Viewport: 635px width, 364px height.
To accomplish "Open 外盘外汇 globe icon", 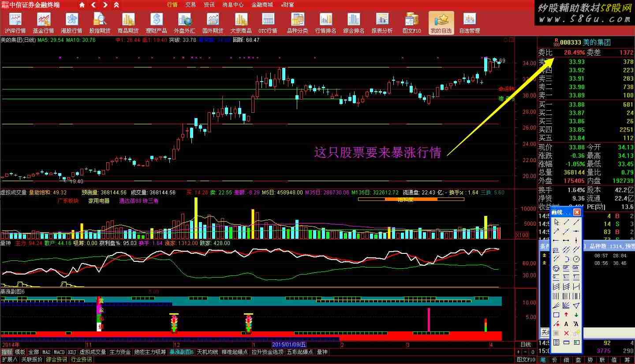I will point(184,19).
